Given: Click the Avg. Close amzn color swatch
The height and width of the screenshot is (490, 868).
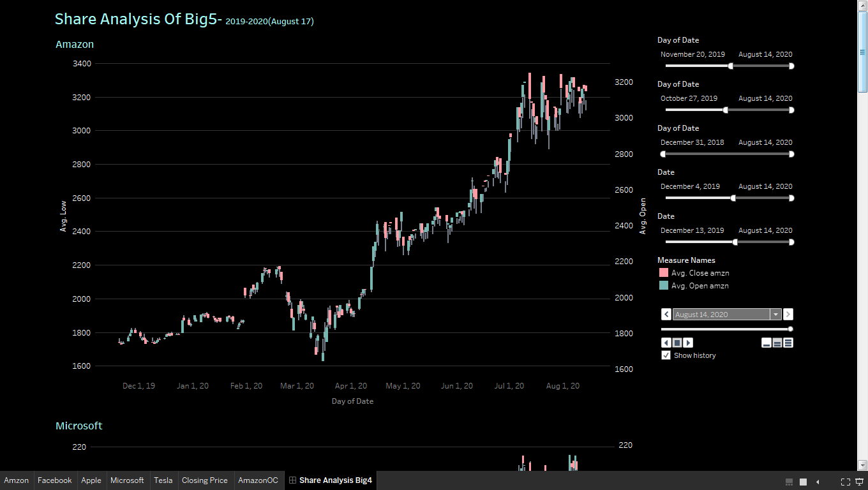Looking at the screenshot, I should [664, 273].
